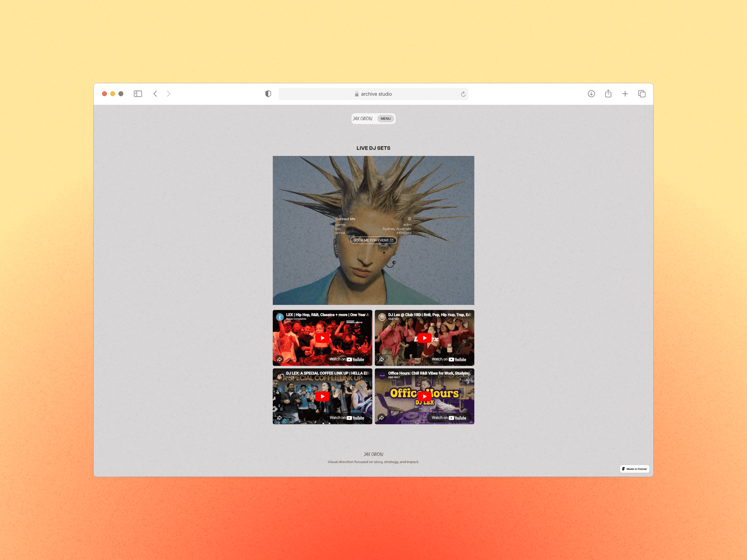
Task: Reload the page with the refresh icon
Action: (463, 94)
